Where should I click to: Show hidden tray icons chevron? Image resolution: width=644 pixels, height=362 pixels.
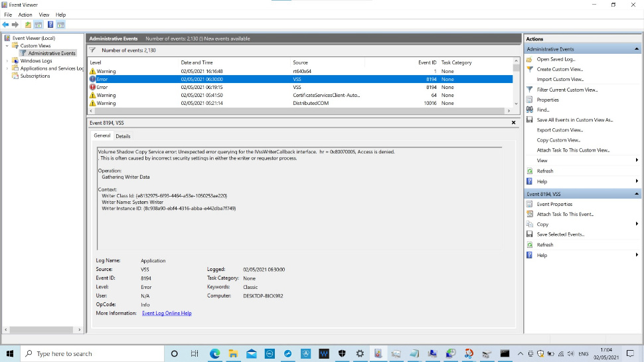520,353
